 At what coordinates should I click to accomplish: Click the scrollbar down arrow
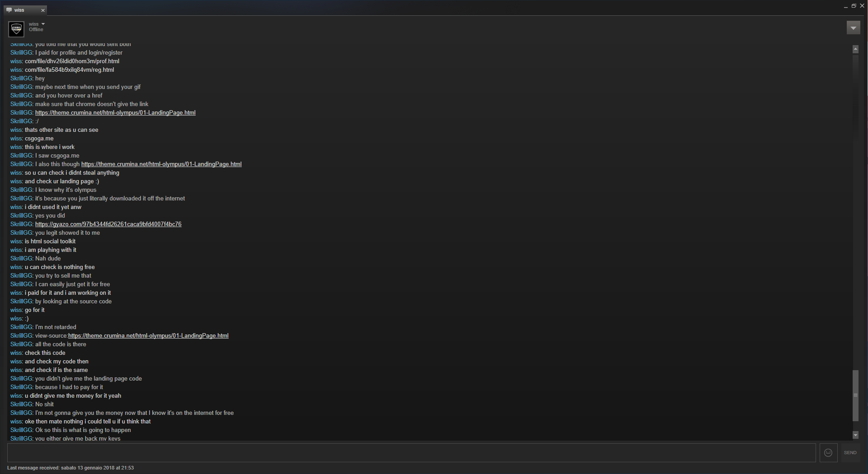click(x=855, y=435)
